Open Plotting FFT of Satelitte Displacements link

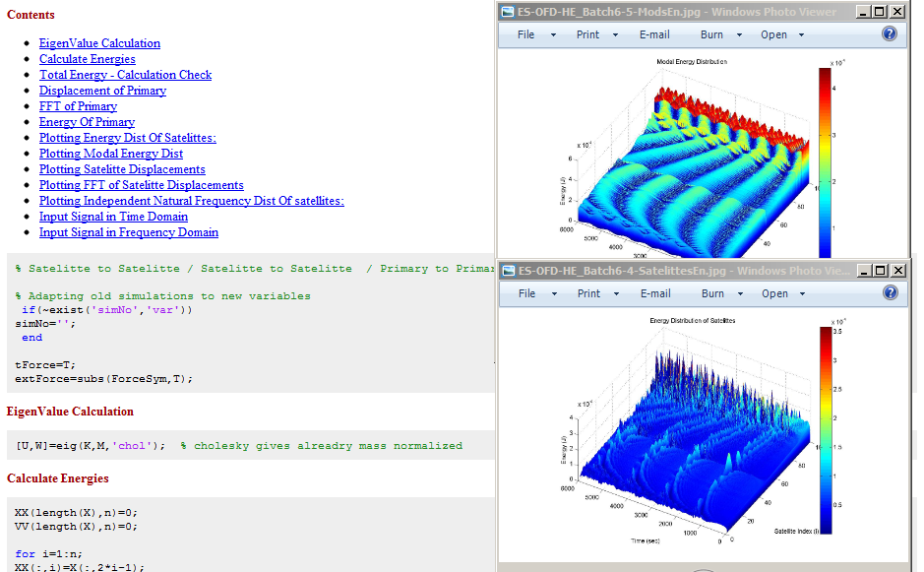coord(142,185)
